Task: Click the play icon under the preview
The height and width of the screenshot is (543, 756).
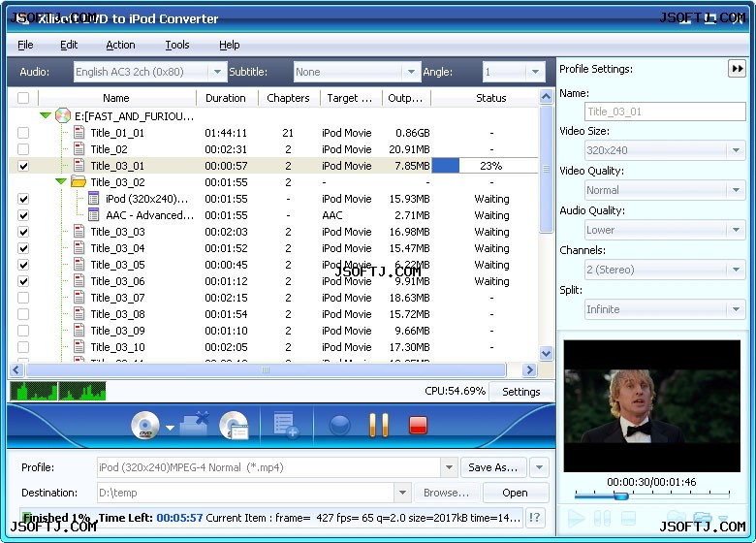Action: click(x=576, y=519)
